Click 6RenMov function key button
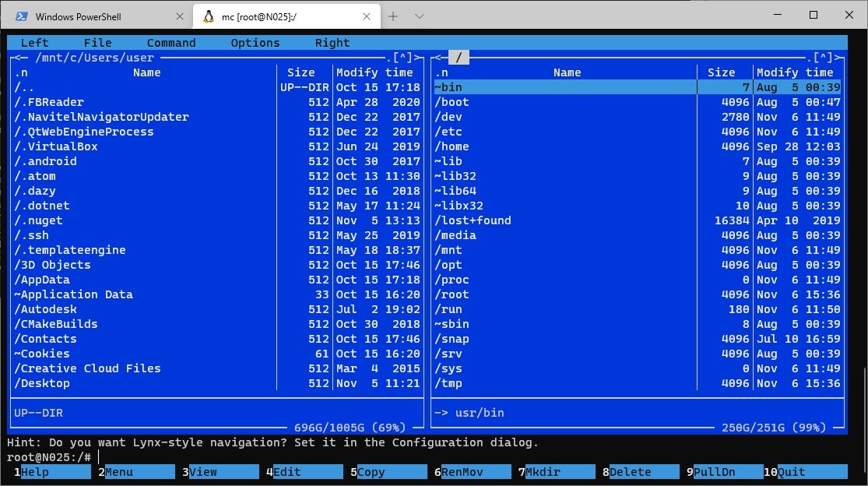The image size is (868, 486). [473, 472]
